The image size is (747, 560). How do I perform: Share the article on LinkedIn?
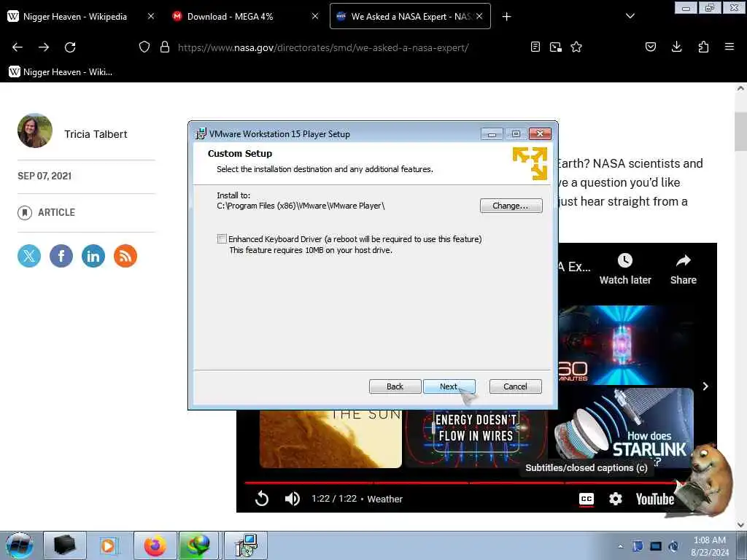[x=93, y=256]
